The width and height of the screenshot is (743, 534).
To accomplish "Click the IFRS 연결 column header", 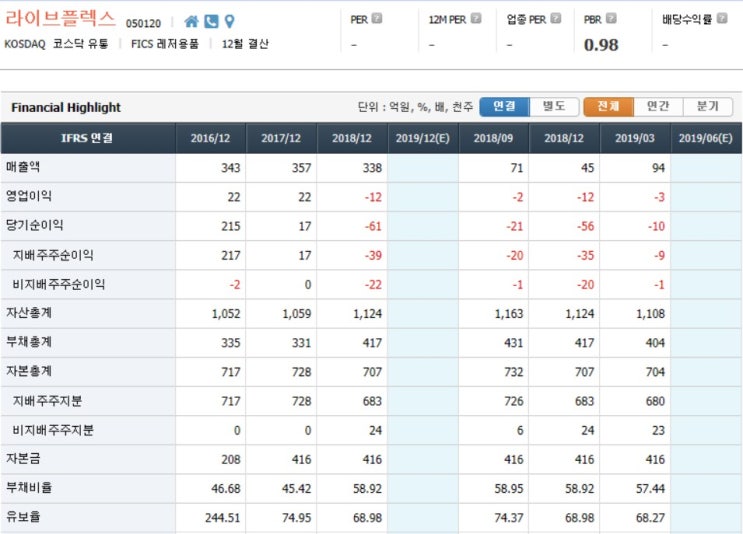I will 88,138.
